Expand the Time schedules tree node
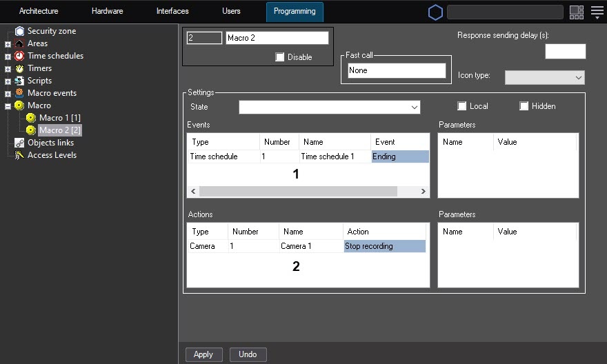Viewport: 607px width, 364px height. (x=8, y=57)
